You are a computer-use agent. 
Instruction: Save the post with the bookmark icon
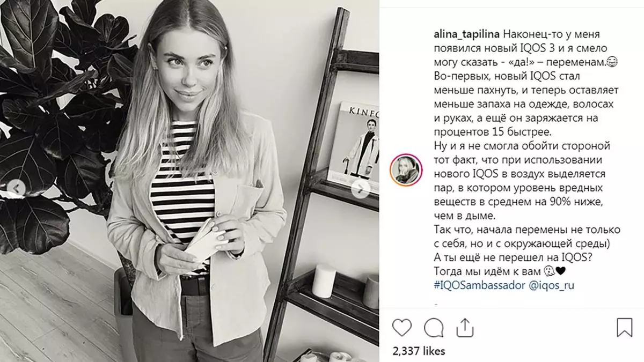(624, 327)
